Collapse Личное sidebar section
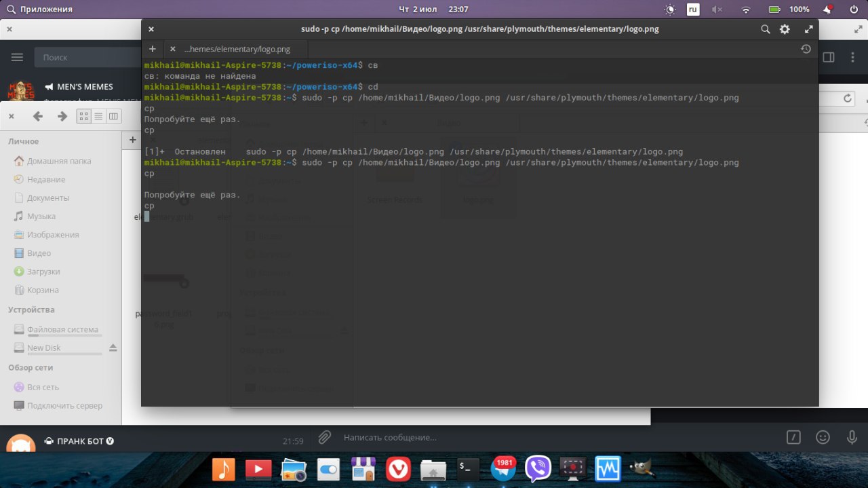Viewport: 868px width, 488px height. (x=24, y=141)
